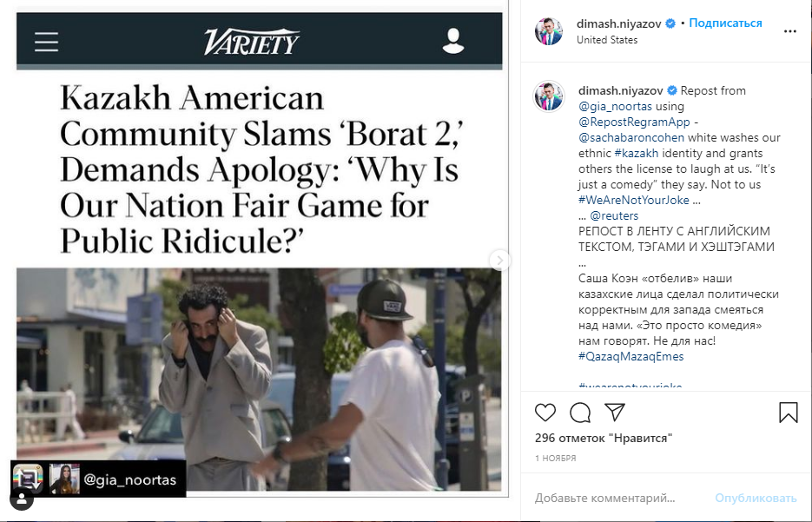The width and height of the screenshot is (812, 522).
Task: Save post with the bookmark icon
Action: (x=789, y=413)
